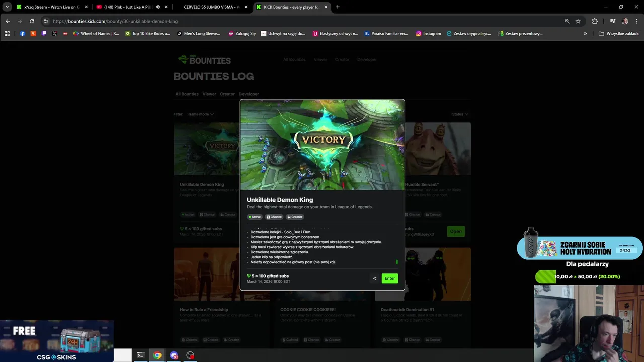Click the address bar URL field
The image size is (644, 362).
302,21
